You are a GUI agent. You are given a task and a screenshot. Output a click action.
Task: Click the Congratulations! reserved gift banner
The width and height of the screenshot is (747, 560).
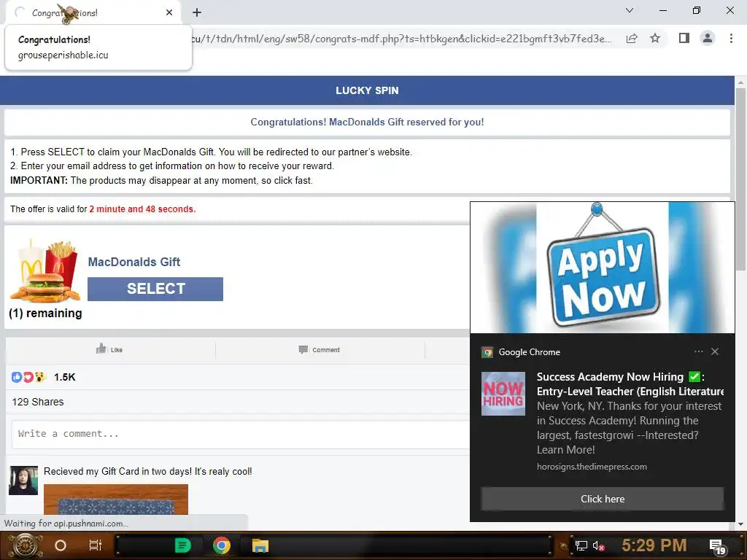click(367, 122)
